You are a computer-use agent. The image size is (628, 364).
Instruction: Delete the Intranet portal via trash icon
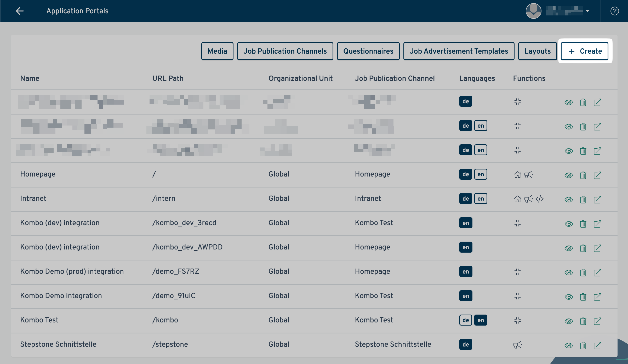583,200
